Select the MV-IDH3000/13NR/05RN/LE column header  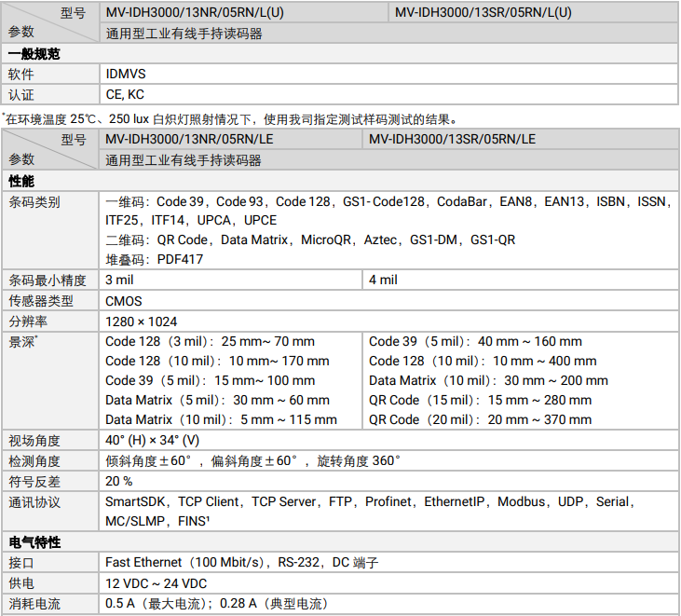pos(190,139)
